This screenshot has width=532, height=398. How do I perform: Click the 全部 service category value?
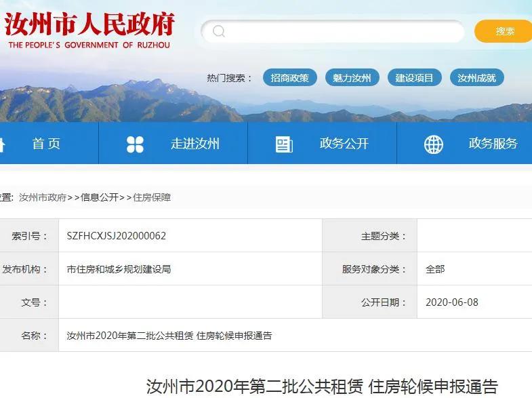[x=435, y=269]
